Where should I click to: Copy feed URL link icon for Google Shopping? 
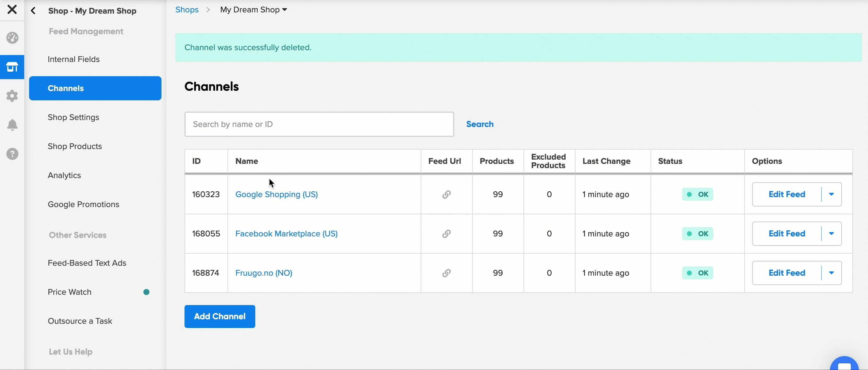tap(446, 194)
